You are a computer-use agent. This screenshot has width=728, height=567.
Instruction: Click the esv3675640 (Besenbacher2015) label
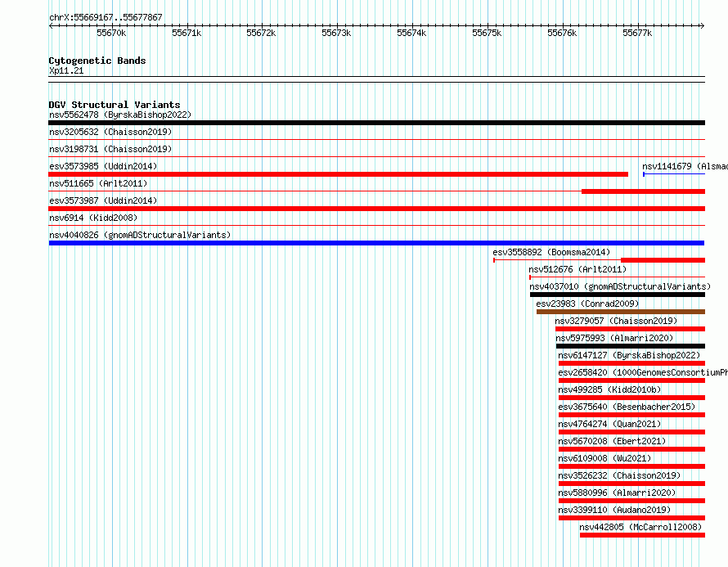click(x=627, y=407)
